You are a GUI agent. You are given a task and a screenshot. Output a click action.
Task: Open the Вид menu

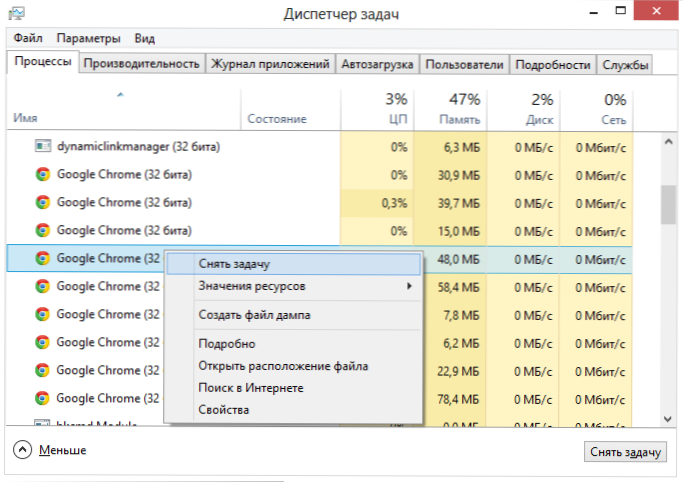point(145,38)
